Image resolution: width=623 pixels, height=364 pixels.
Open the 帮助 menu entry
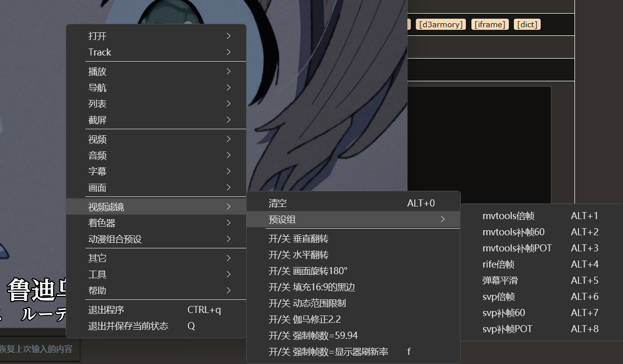point(156,290)
